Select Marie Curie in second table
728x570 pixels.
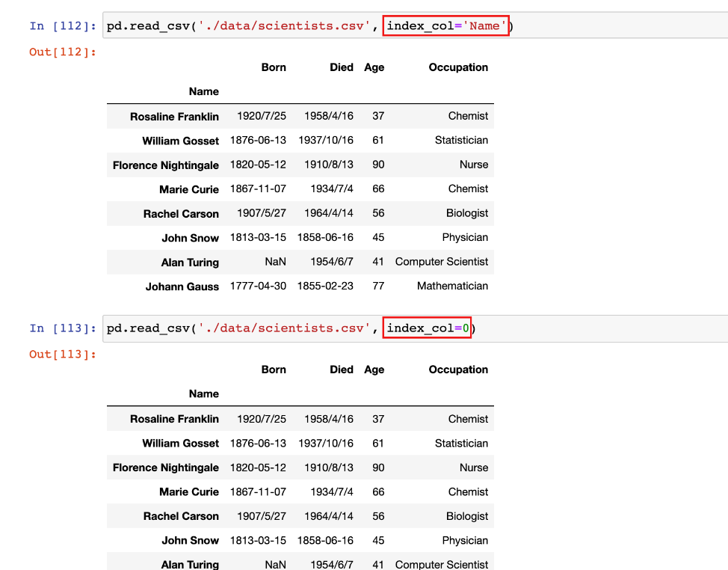pyautogui.click(x=189, y=492)
